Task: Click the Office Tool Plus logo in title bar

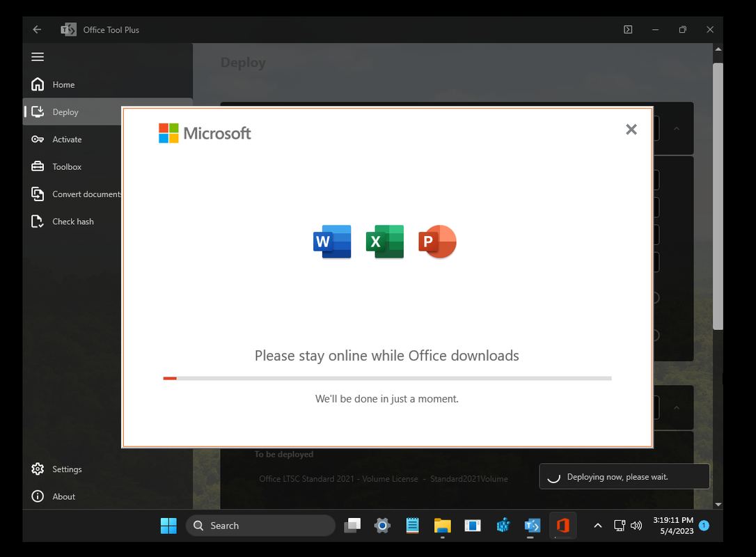Action: click(x=68, y=29)
